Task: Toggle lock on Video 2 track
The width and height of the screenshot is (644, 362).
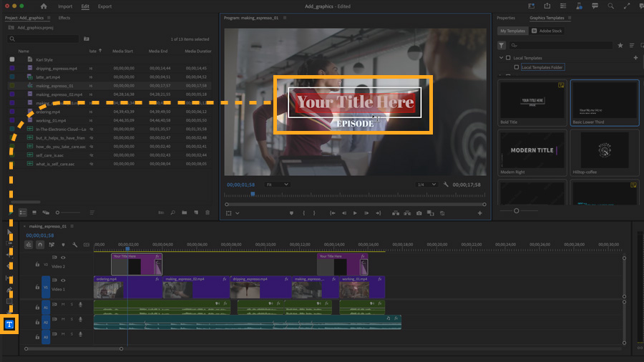Action: pyautogui.click(x=37, y=265)
